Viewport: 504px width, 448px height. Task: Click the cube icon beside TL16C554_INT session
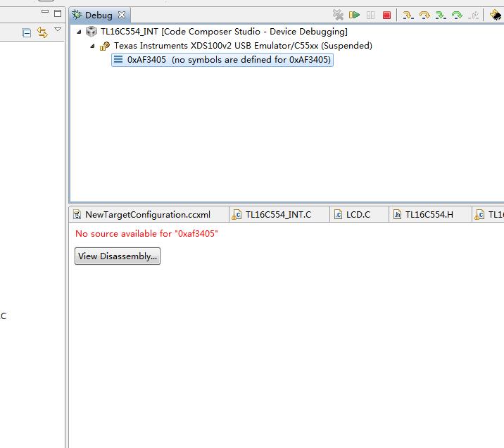(92, 31)
